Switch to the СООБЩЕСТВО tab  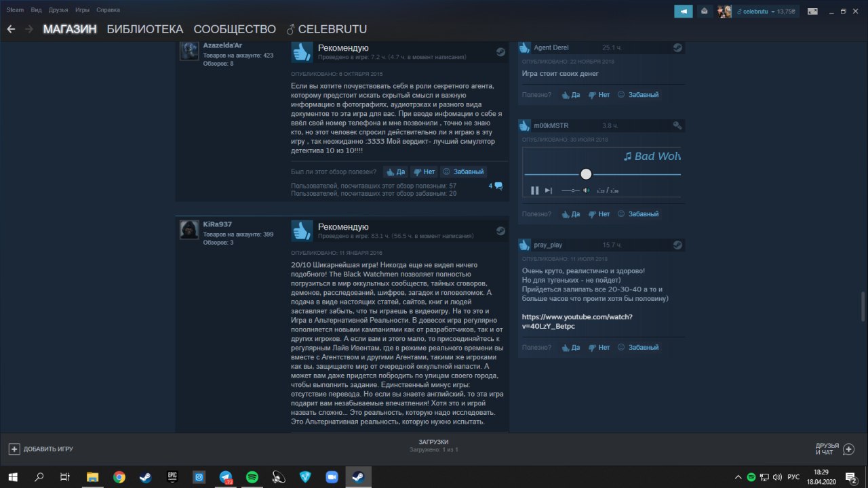coord(235,29)
